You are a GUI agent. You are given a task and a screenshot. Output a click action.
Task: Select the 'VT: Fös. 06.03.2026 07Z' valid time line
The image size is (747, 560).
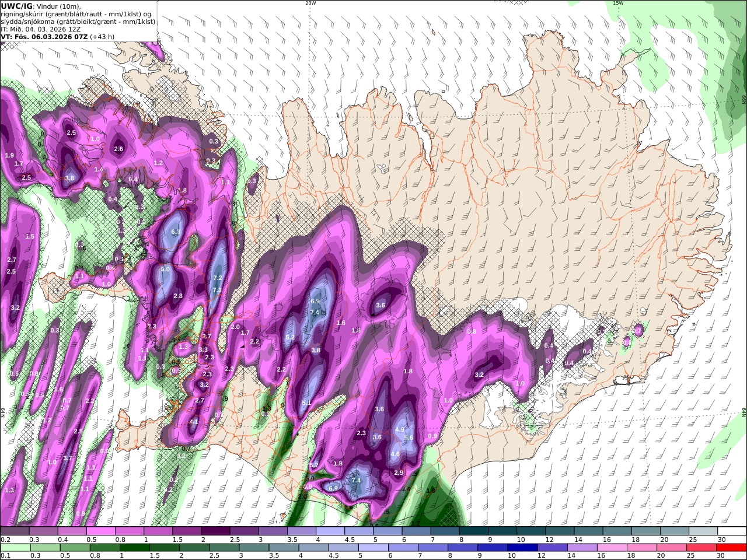[44, 37]
